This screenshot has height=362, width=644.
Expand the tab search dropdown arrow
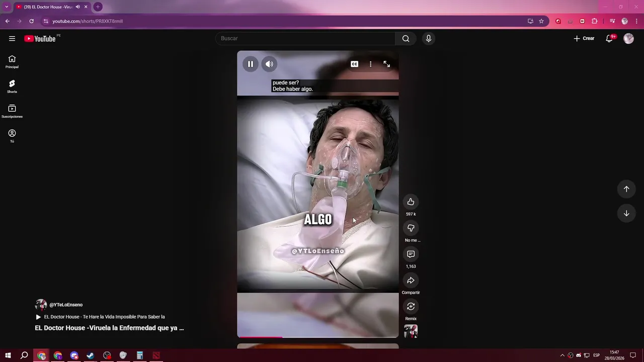[x=7, y=7]
